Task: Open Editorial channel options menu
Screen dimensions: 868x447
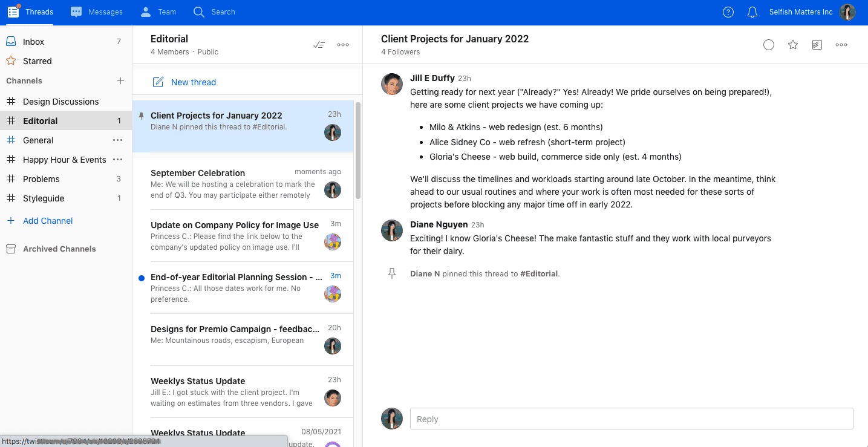Action: (x=343, y=45)
